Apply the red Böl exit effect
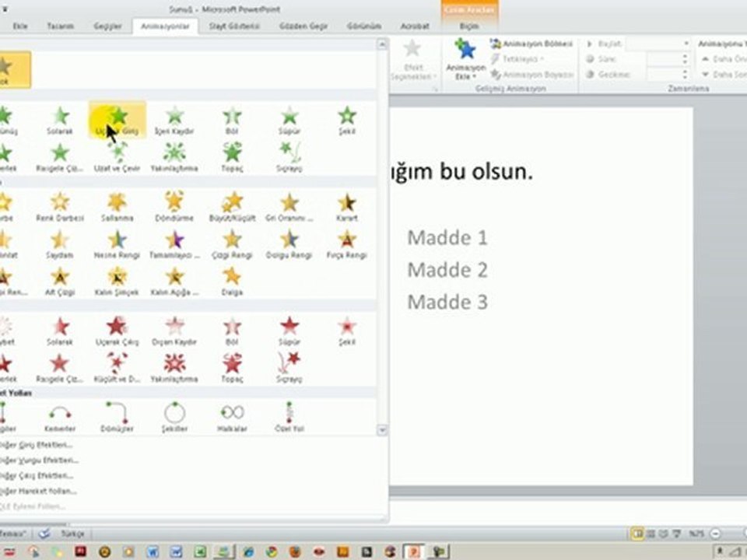The image size is (747, 560). coord(232,331)
